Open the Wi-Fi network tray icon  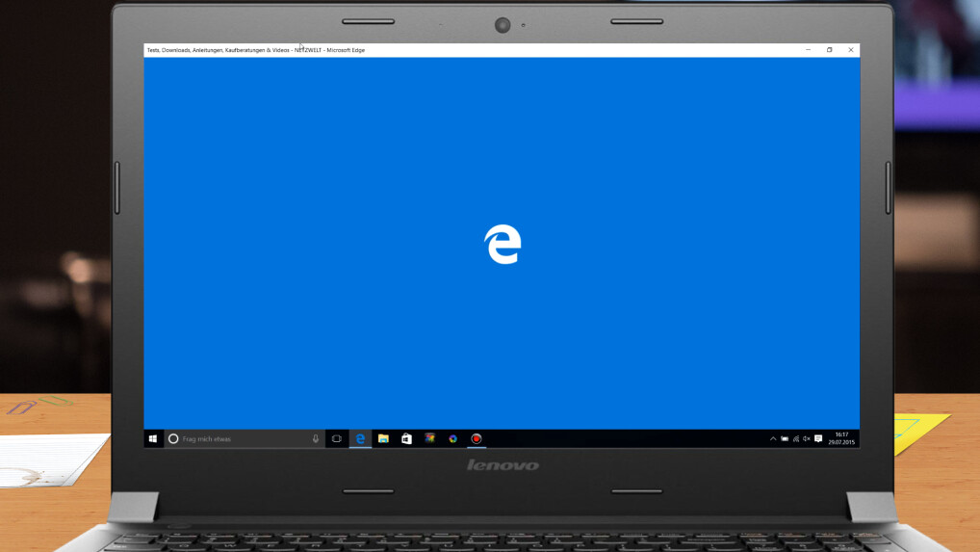click(796, 438)
